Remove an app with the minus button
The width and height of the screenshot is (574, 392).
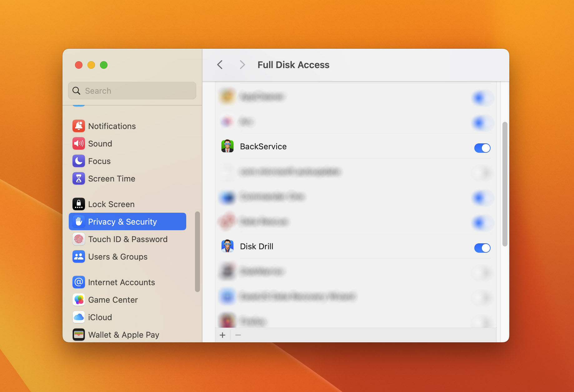[x=238, y=335]
